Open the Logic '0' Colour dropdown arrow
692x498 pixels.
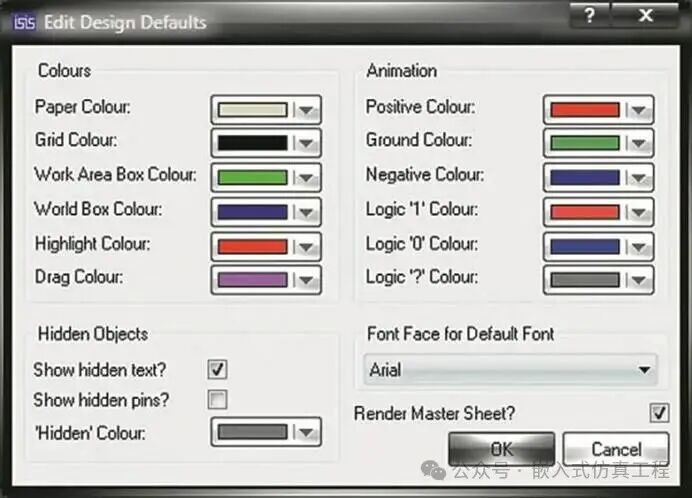(x=639, y=247)
